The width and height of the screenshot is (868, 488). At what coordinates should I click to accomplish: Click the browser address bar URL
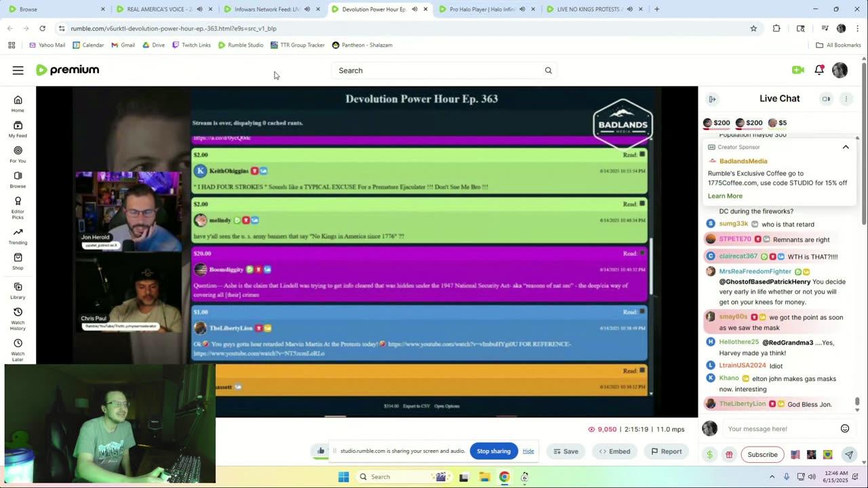point(174,28)
